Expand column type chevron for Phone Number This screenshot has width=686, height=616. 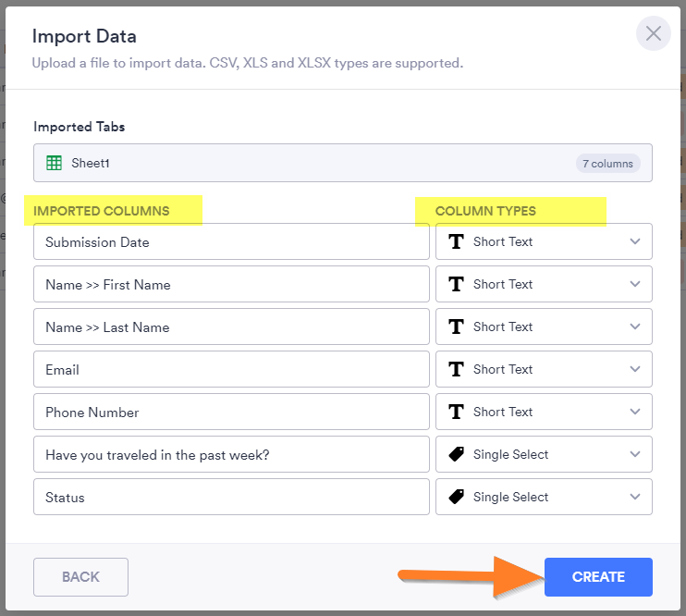[634, 412]
